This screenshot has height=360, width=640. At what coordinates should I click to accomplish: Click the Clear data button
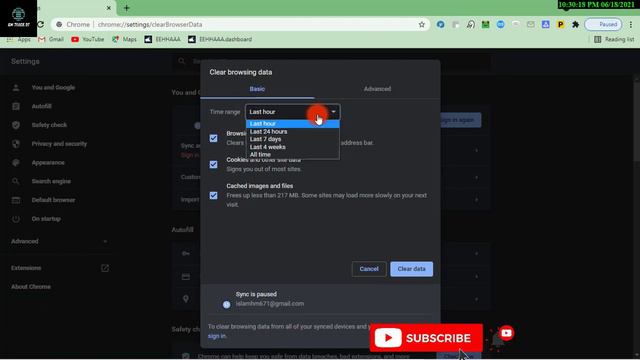(411, 269)
